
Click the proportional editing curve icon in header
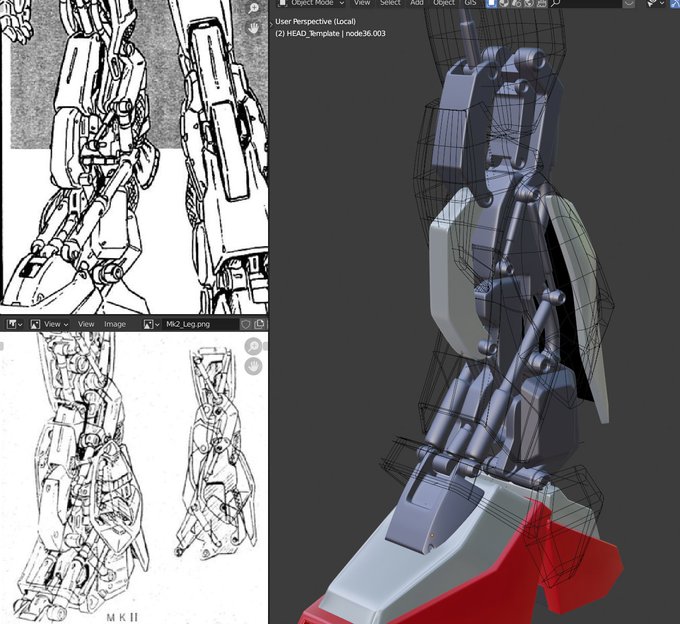point(629,3)
